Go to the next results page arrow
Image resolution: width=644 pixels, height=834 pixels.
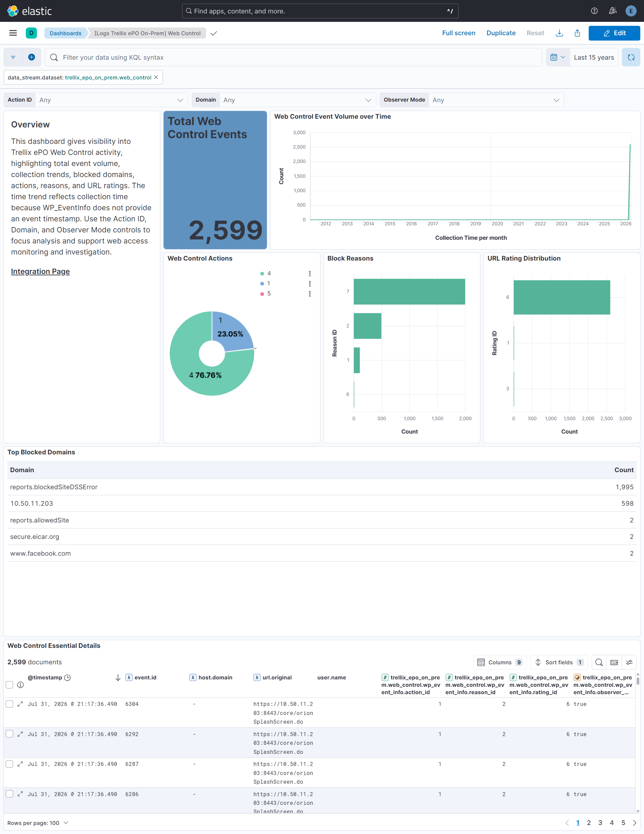(x=635, y=823)
